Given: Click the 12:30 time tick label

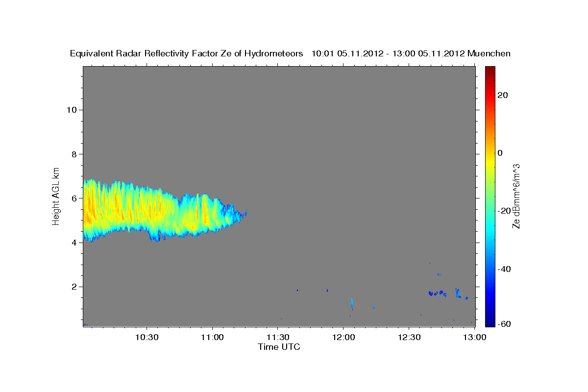Looking at the screenshot, I should pos(409,338).
